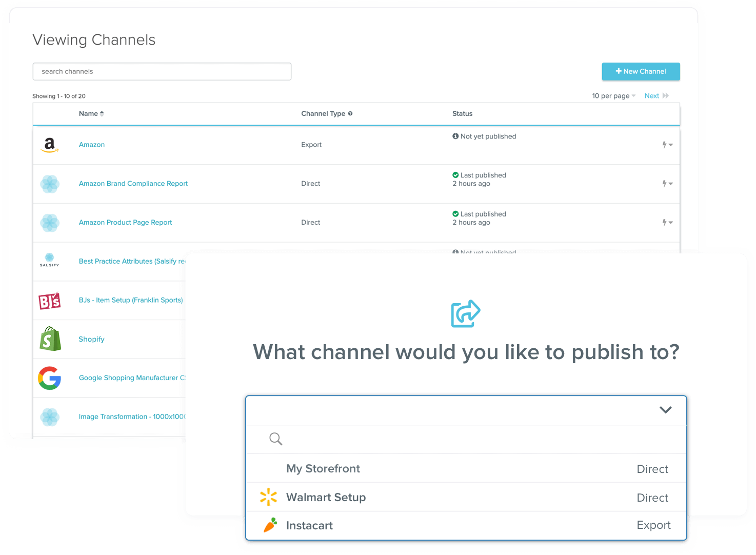756x555 pixels.
Task: Click the New Channel button
Action: 641,71
